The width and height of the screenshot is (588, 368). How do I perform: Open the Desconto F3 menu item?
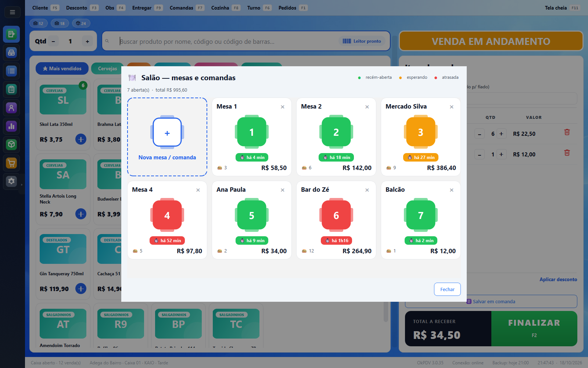coord(82,8)
